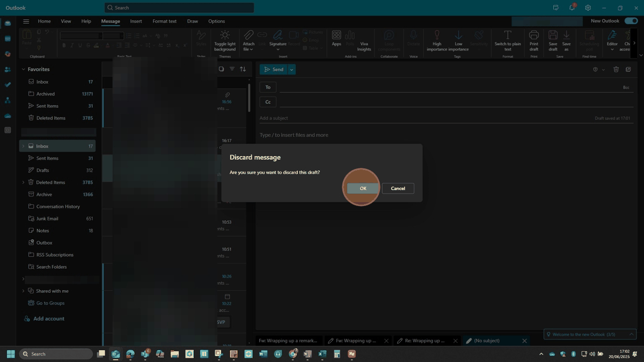This screenshot has height=362, width=644.
Task: Expand the Shared with me section
Action: click(x=23, y=291)
